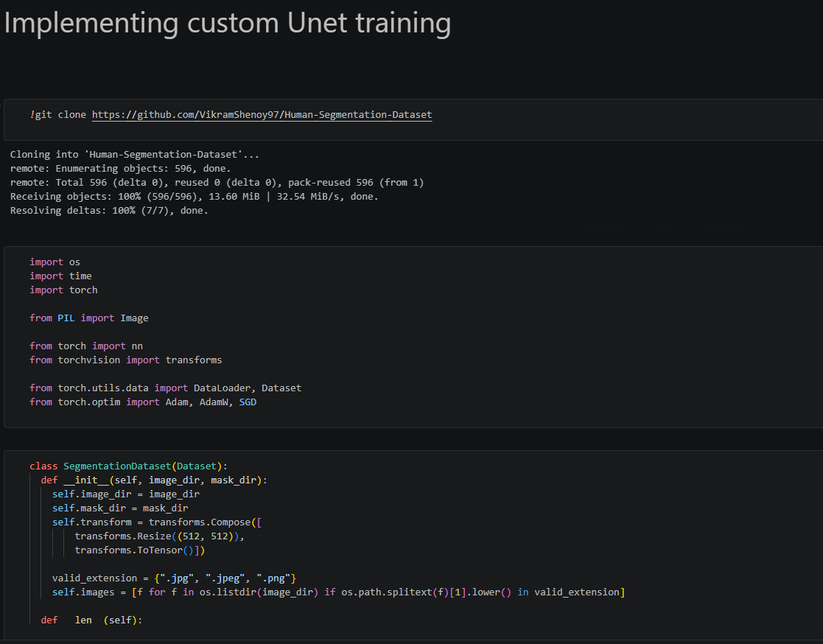Click the 'class SegmentationDataset(Dataset):' line
This screenshot has width=823, height=644.
(x=129, y=466)
